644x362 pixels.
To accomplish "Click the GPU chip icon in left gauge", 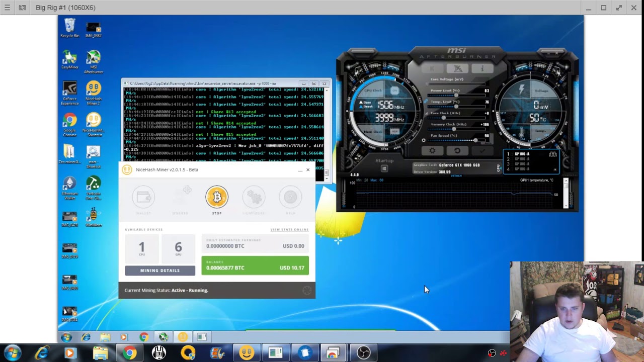I will pos(394,90).
